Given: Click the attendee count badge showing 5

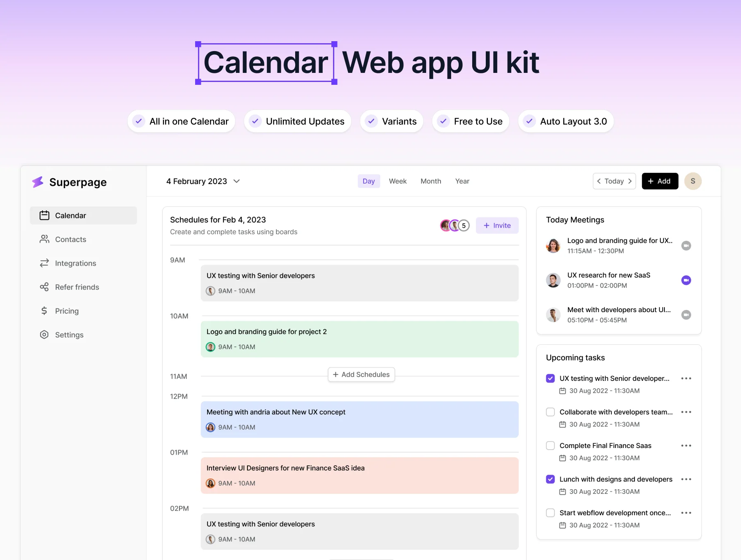Looking at the screenshot, I should tap(464, 226).
